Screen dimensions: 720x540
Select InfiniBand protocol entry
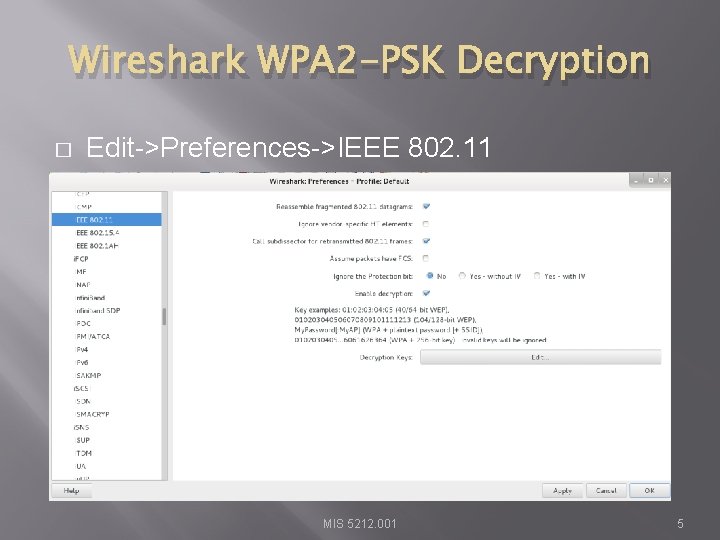[x=107, y=298]
